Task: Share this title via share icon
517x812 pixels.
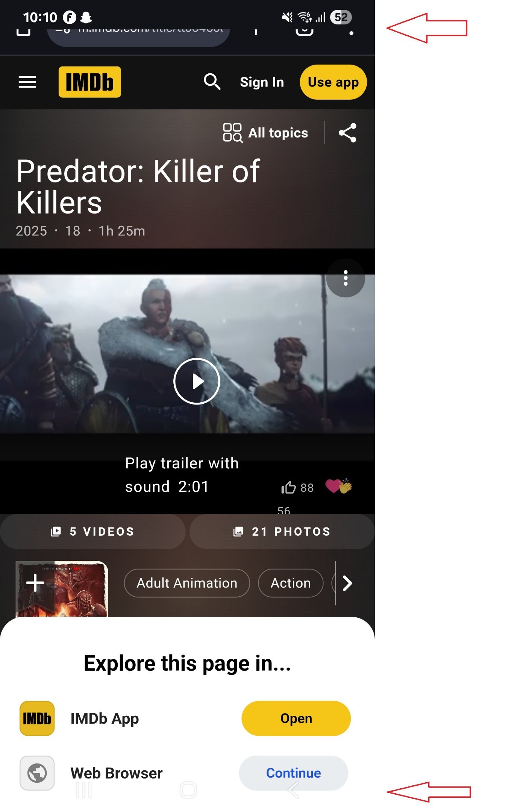Action: click(347, 133)
